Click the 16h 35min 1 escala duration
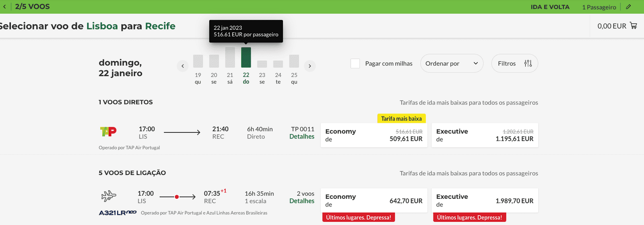The image size is (644, 225). (x=259, y=197)
